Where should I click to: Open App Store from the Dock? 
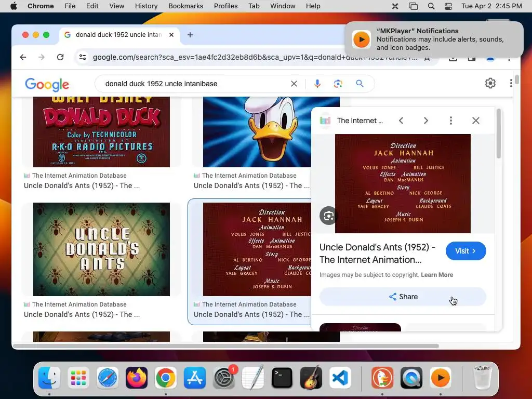[195, 378]
